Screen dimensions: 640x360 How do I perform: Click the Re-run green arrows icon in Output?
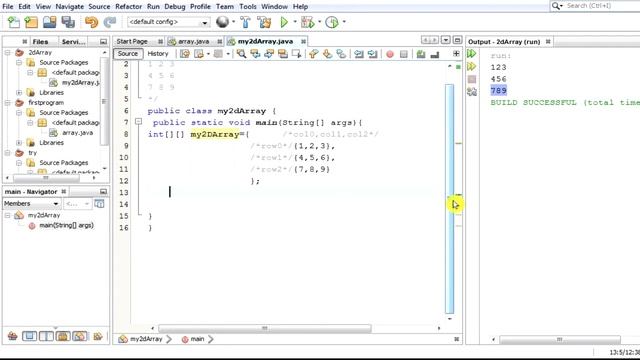pyautogui.click(x=471, y=53)
